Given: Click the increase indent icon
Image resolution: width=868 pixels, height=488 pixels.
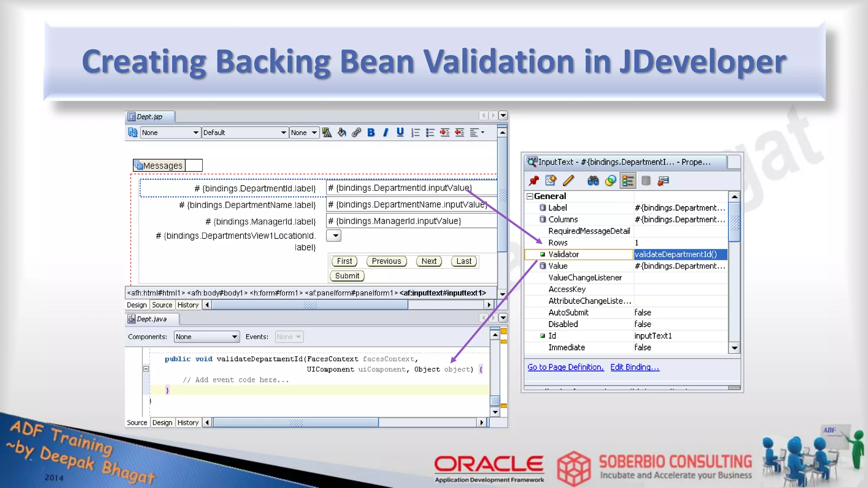Looking at the screenshot, I should [445, 133].
